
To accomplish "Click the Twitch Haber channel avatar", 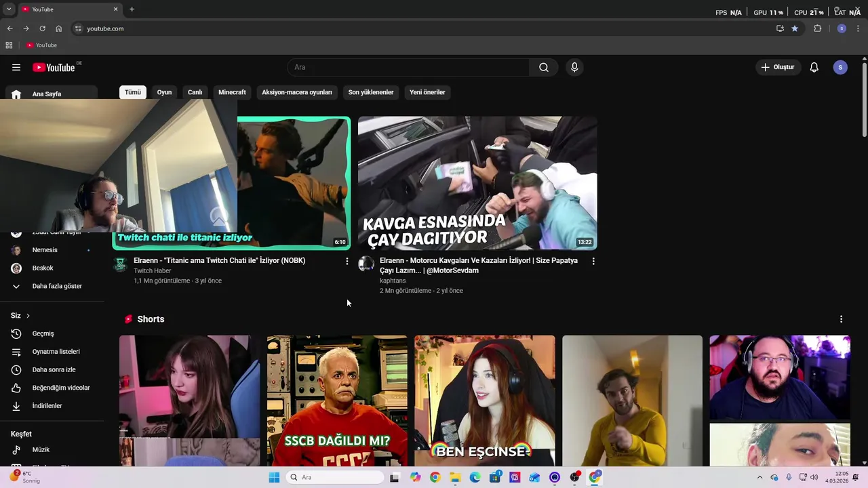I will 120,264.
